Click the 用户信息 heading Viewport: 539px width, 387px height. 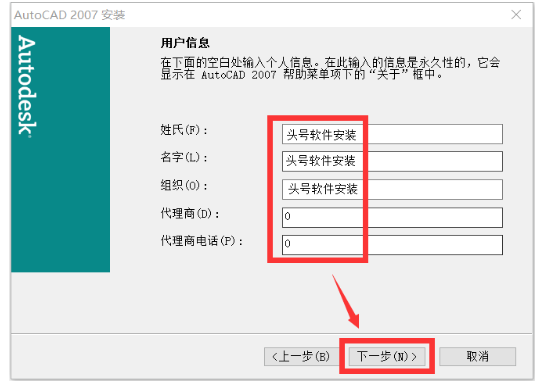click(185, 43)
